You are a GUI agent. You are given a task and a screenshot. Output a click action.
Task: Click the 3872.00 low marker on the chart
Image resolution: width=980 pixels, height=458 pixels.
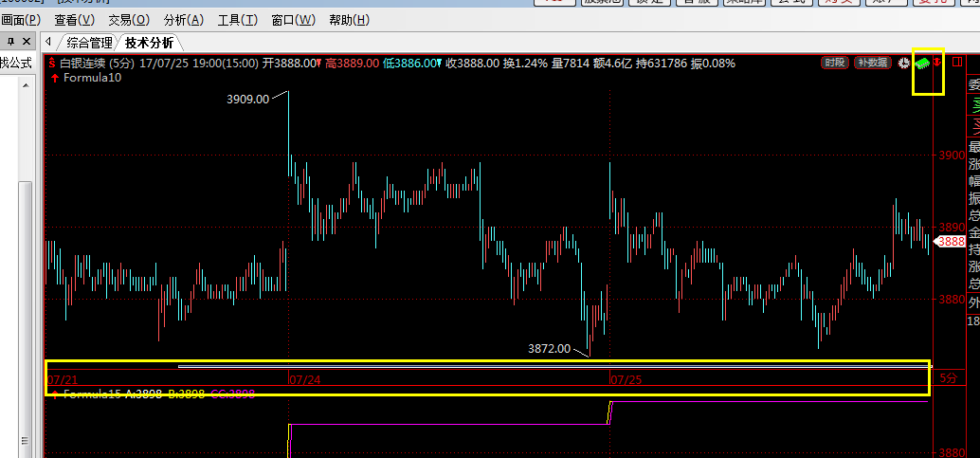550,349
